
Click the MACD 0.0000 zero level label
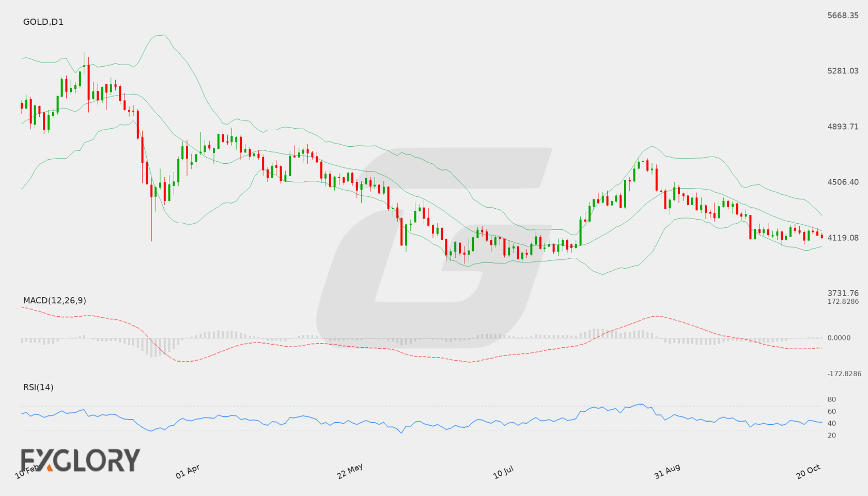pyautogui.click(x=839, y=338)
